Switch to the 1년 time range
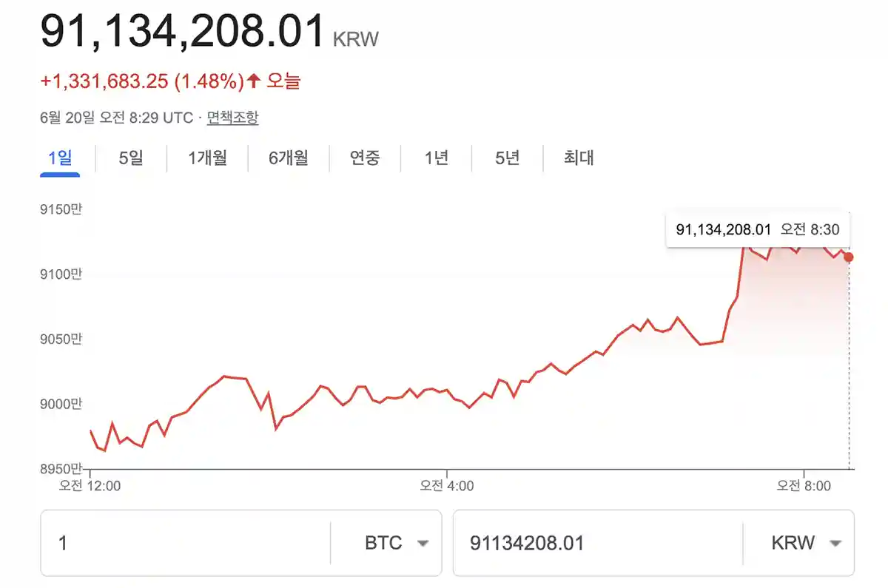The width and height of the screenshot is (888, 588). coord(435,158)
